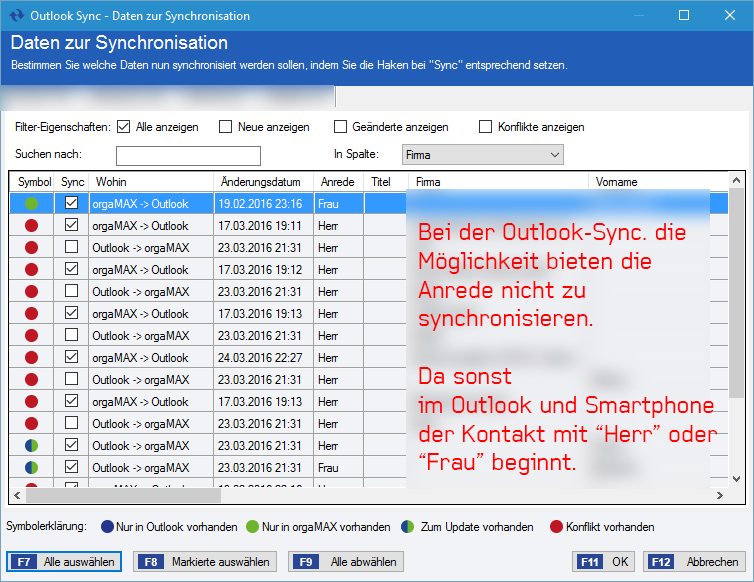Uncheck Sync box in 24.03.2016 22:27 row

coord(71,356)
